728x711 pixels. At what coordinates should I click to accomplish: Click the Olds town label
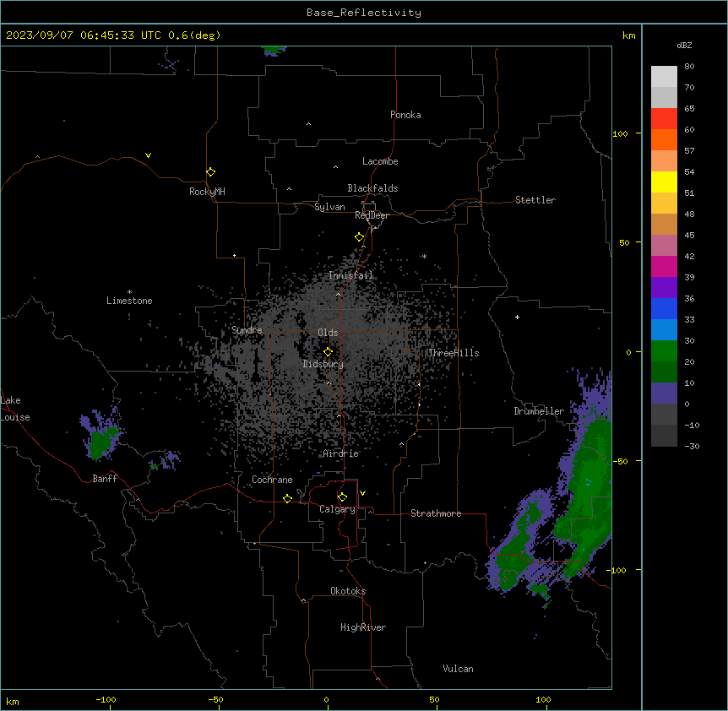[328, 333]
